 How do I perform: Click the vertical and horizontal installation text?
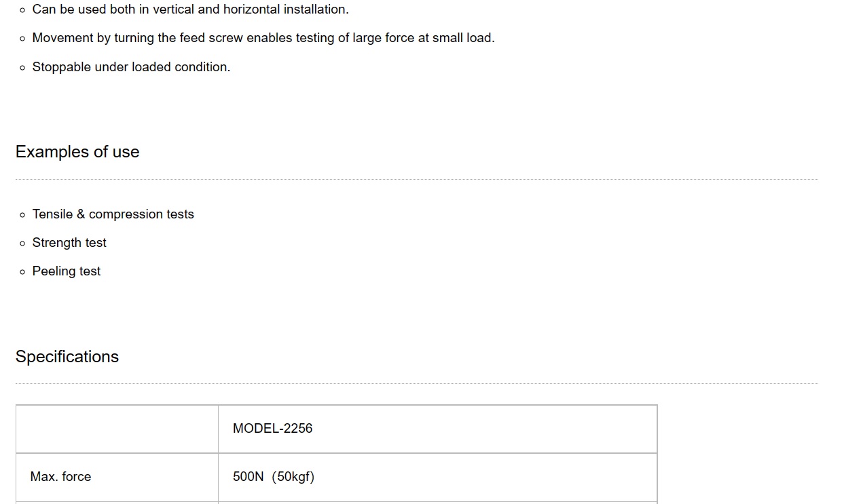point(190,9)
